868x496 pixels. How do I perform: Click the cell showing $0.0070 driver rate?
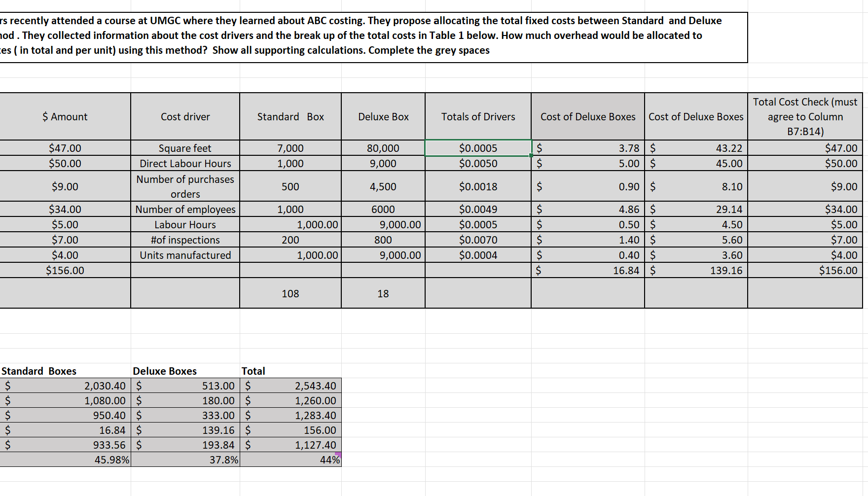click(x=477, y=240)
